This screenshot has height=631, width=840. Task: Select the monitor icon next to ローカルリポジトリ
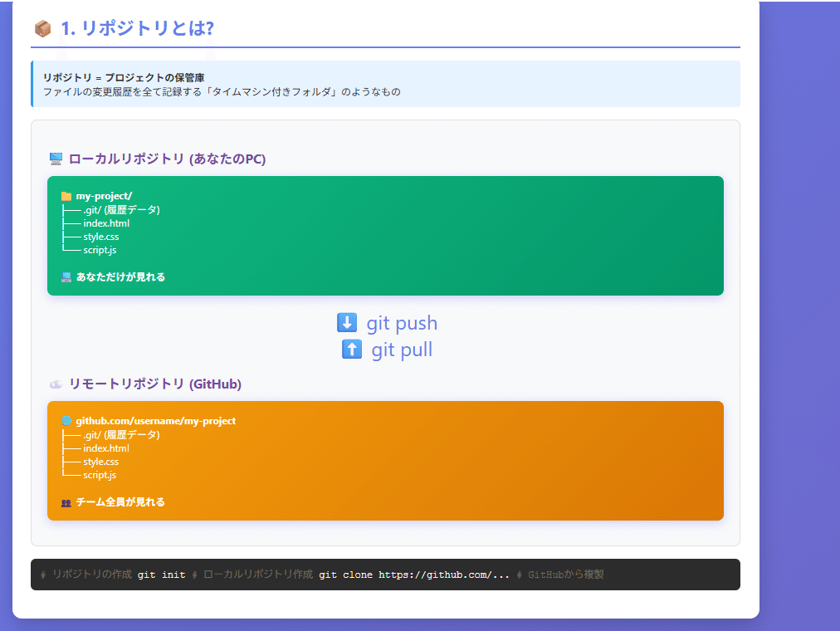click(x=54, y=158)
